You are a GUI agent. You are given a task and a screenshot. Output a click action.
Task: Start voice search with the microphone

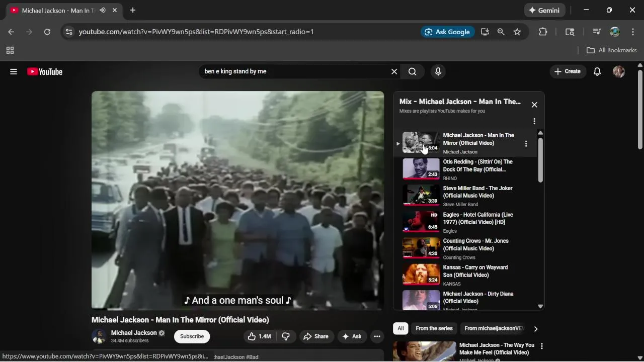[438, 71]
